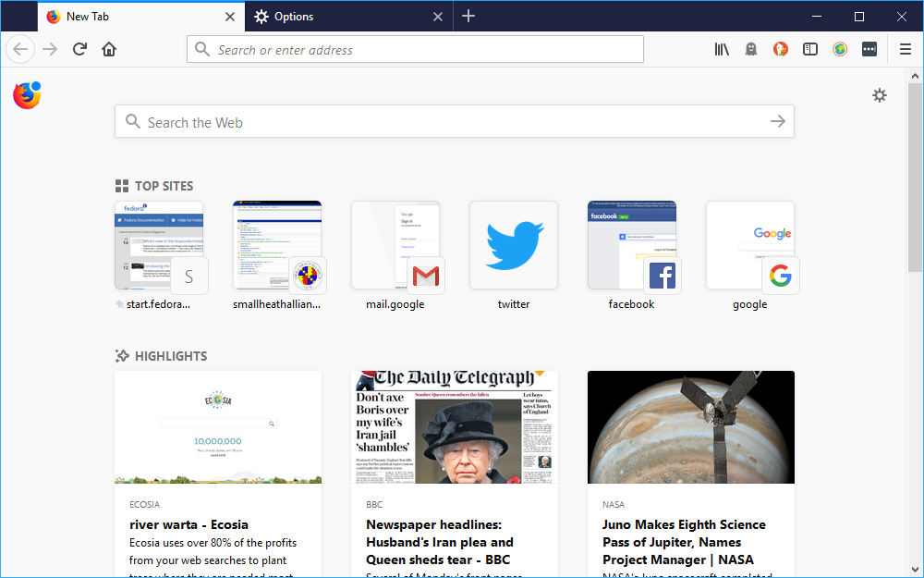Click the scroll down arrow
This screenshot has width=924, height=578.
[915, 570]
